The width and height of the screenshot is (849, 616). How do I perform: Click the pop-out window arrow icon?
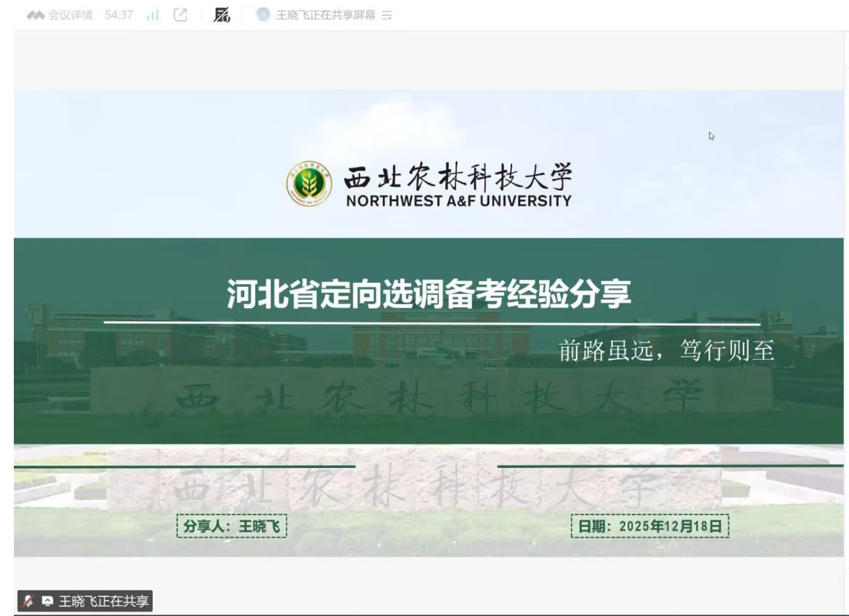(x=180, y=15)
